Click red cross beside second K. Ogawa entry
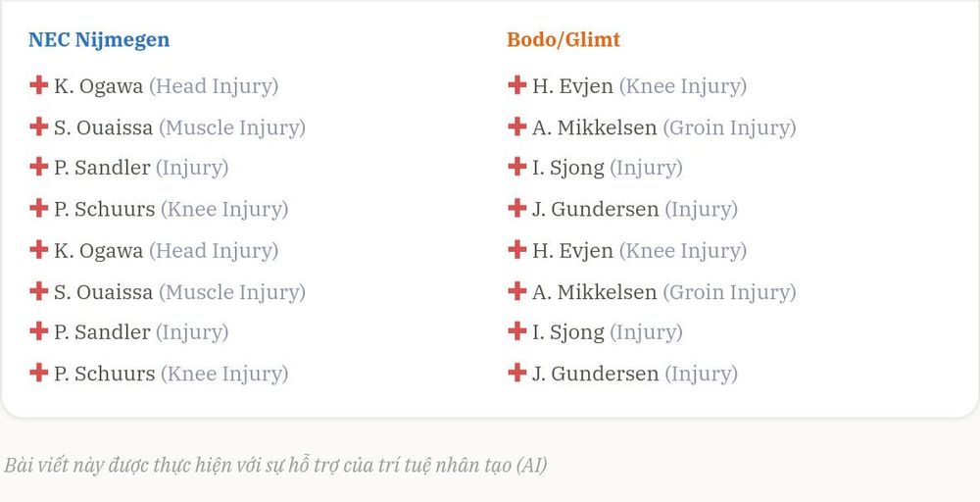Image resolution: width=980 pixels, height=502 pixels. (x=39, y=249)
